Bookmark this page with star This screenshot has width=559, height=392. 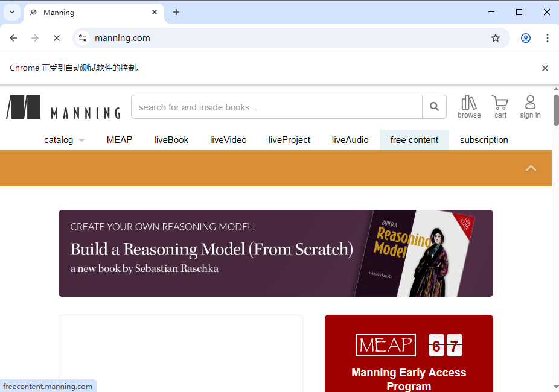[x=496, y=38]
